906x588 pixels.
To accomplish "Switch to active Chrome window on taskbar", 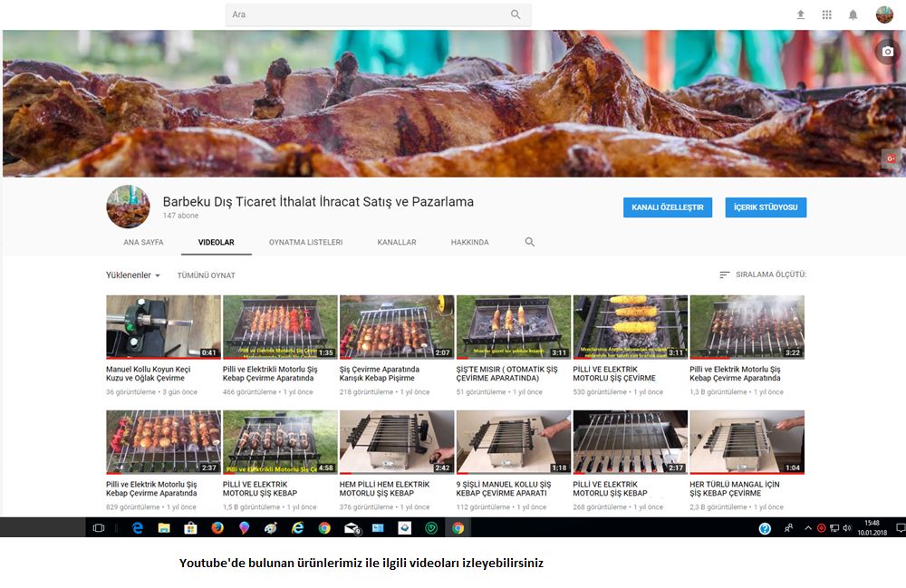I will point(458,528).
